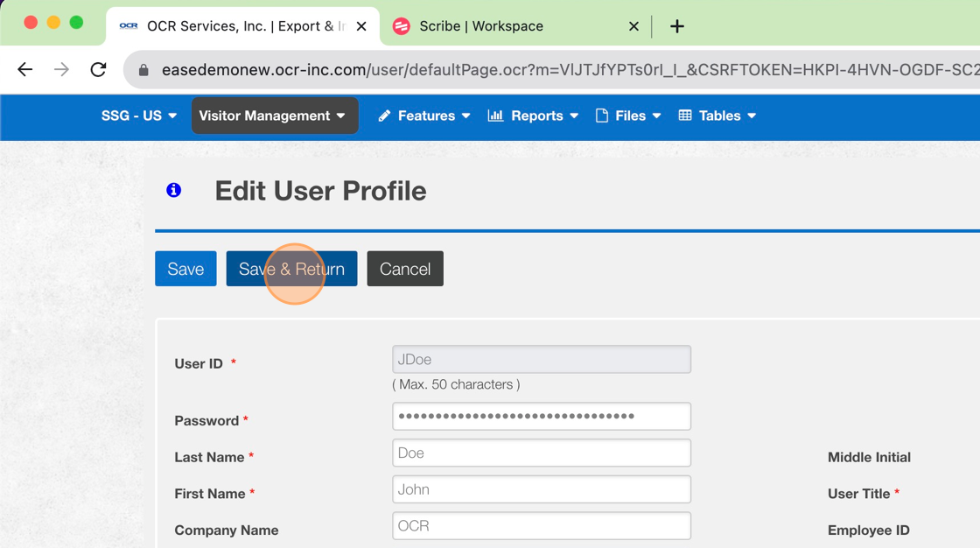
Task: Open the Features menu
Action: pos(424,116)
